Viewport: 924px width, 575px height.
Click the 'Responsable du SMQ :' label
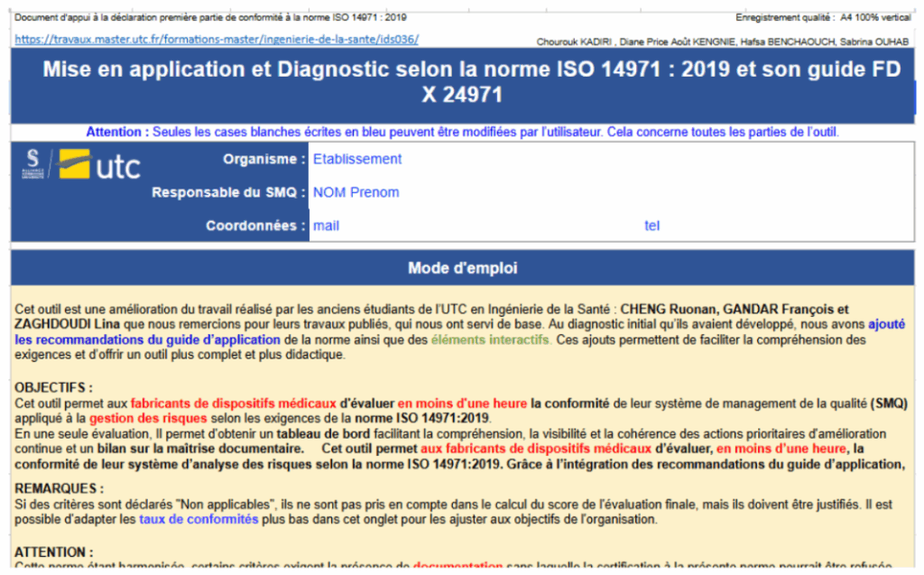coord(228,192)
